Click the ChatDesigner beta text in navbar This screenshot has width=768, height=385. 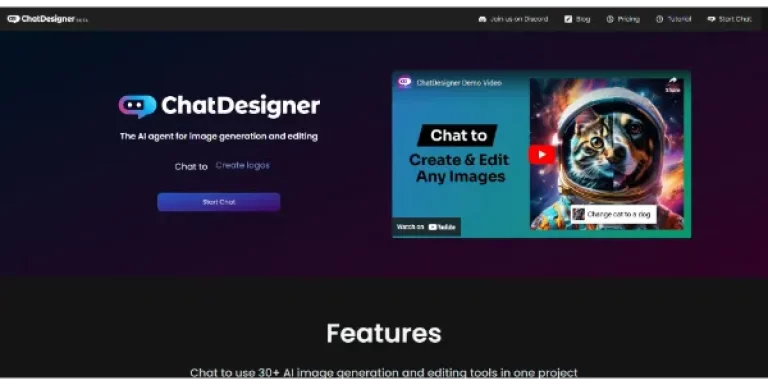click(x=54, y=19)
